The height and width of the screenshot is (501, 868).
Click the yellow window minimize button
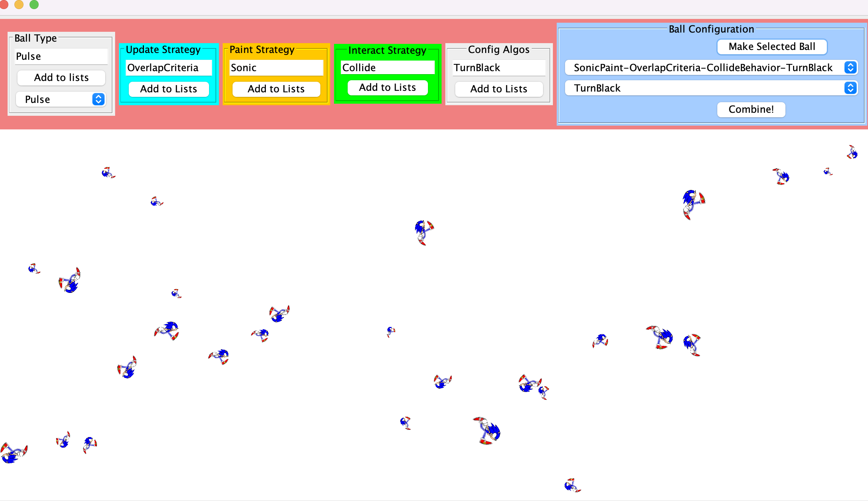19,5
